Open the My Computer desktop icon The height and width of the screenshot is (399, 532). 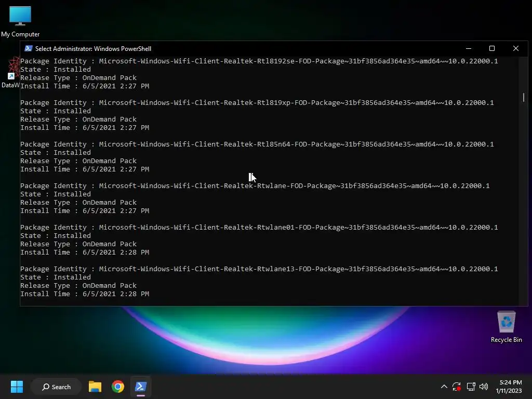[20, 21]
